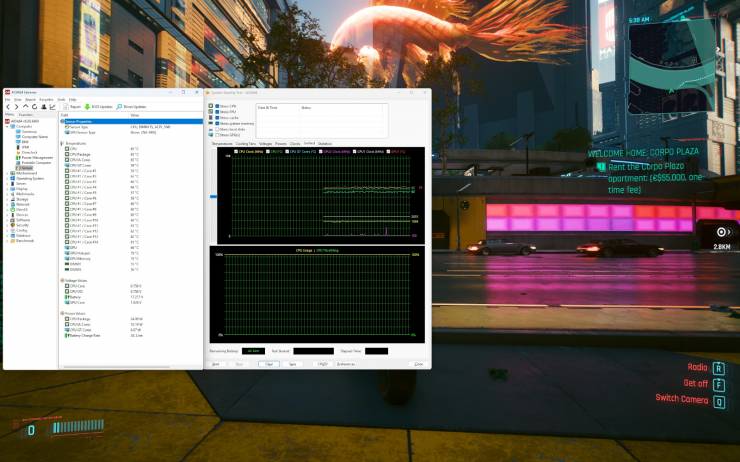
Task: Select the Sensor item in tree
Action: pos(25,168)
